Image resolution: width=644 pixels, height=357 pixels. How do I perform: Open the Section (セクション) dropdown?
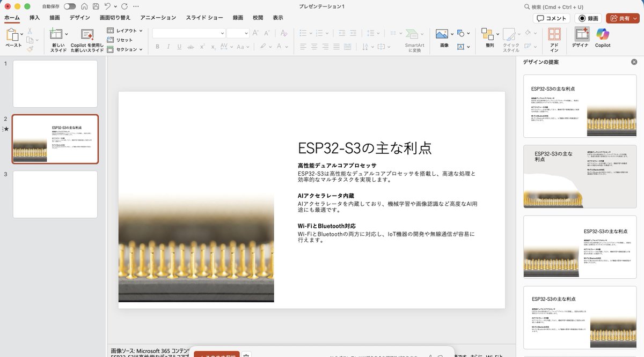tap(125, 49)
